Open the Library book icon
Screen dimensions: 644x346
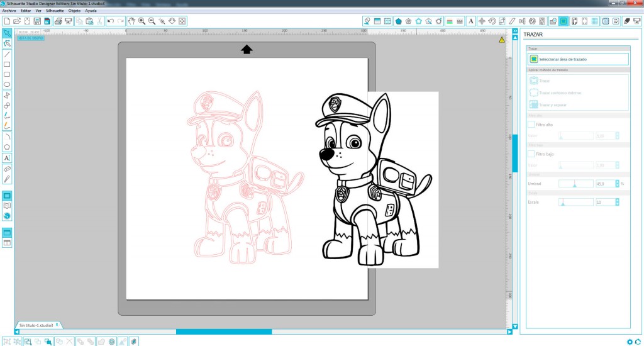(x=7, y=206)
